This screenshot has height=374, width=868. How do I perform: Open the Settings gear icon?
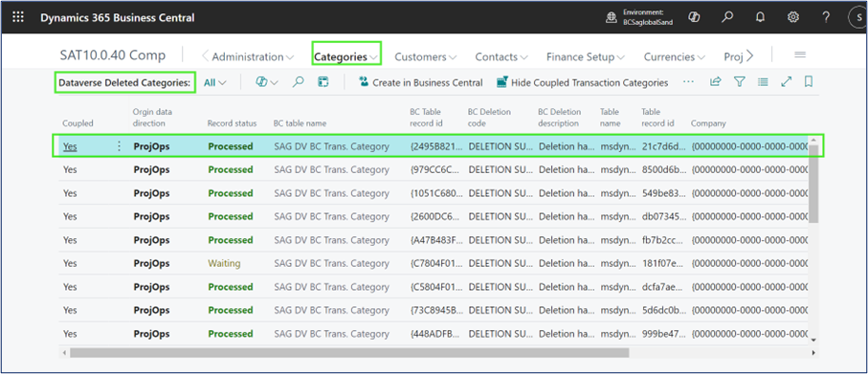pyautogui.click(x=792, y=18)
